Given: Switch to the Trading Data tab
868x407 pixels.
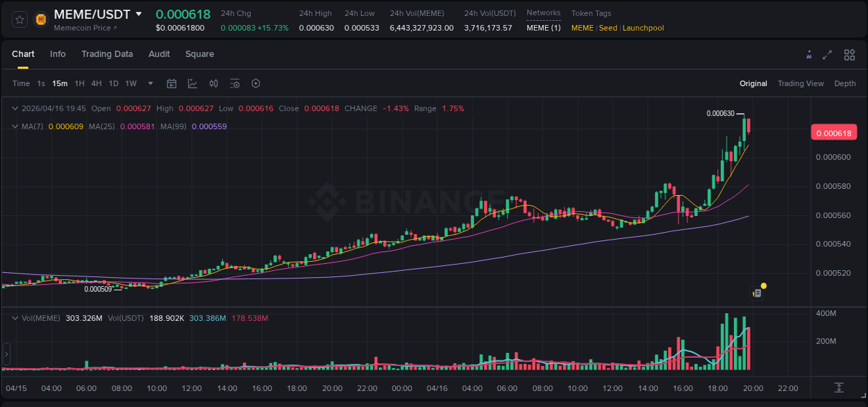Looking at the screenshot, I should [107, 53].
